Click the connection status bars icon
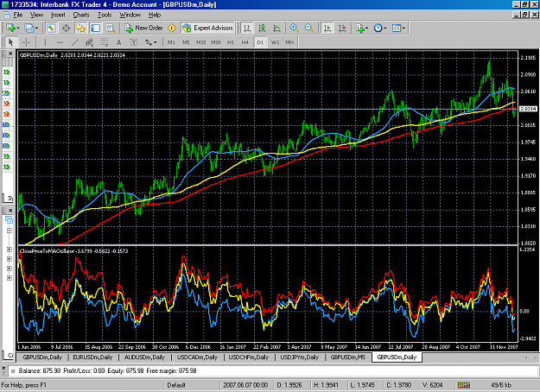Viewport: 540px width, 392px height. coord(464,385)
